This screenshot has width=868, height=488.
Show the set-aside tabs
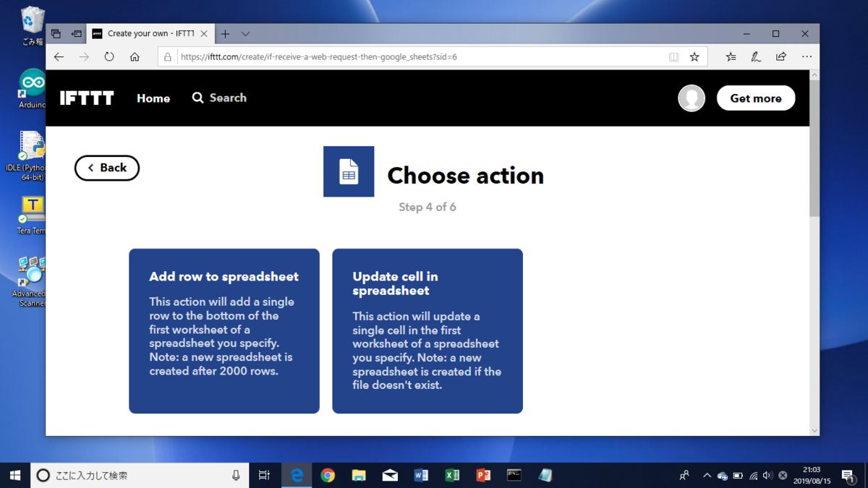click(x=56, y=34)
